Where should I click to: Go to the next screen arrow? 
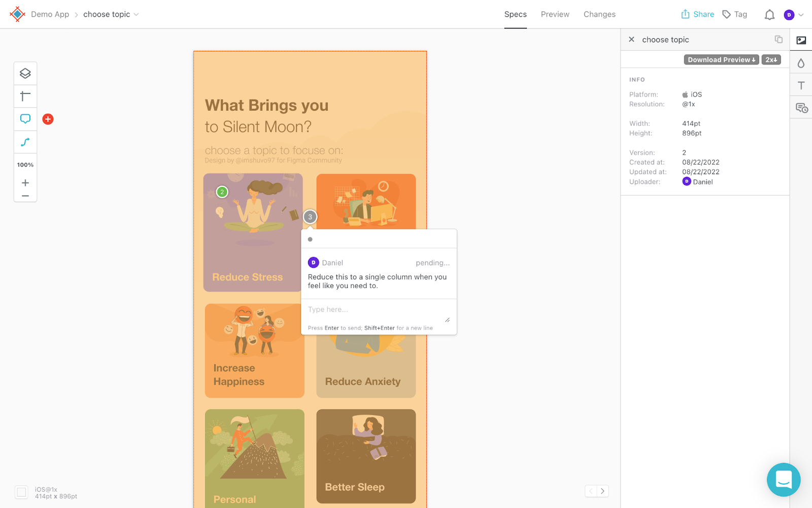(x=602, y=491)
